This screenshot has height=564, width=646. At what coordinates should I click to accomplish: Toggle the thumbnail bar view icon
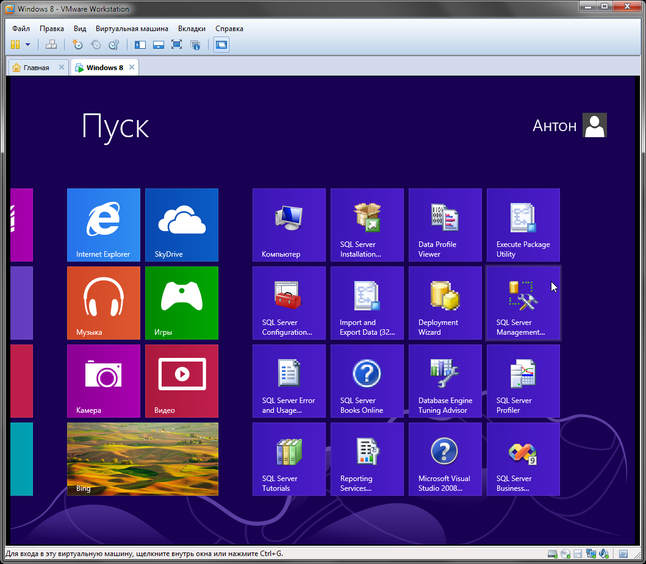click(x=158, y=44)
